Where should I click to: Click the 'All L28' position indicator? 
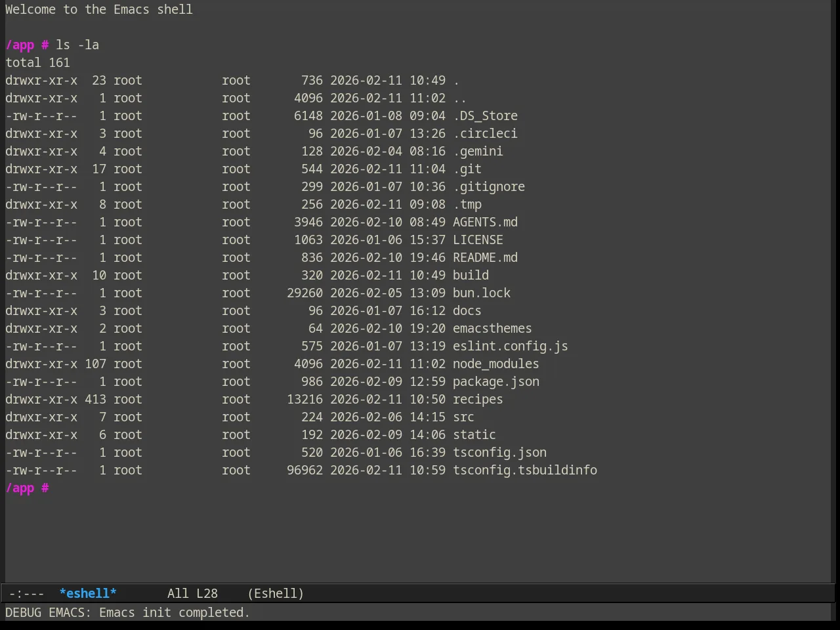(192, 593)
